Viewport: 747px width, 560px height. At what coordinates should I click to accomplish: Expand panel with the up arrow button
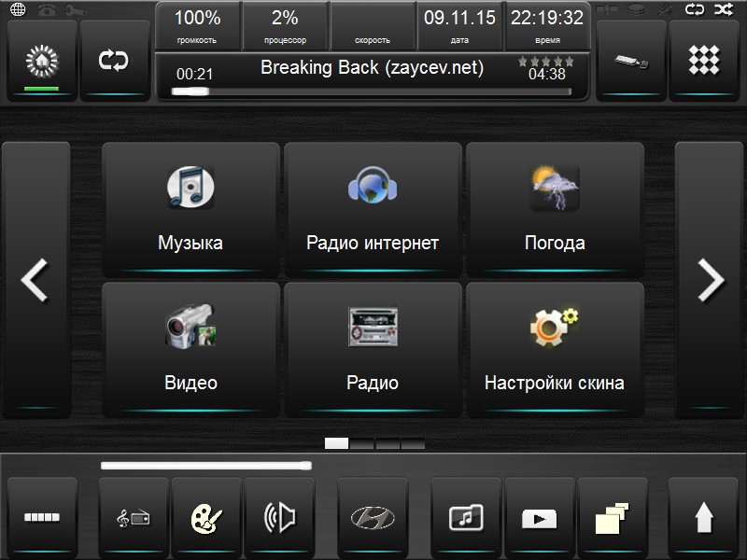[x=703, y=516]
